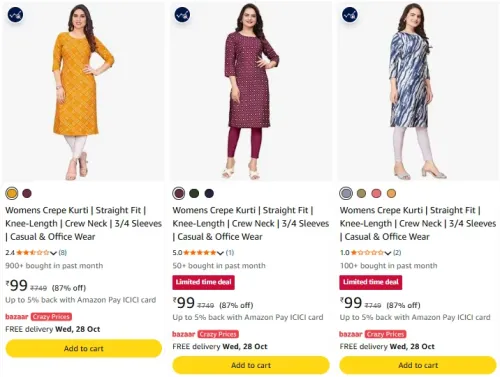Screen dimensions: 500x377
Task: Select maroon color swatch under yellow kurti
Action: [27, 193]
